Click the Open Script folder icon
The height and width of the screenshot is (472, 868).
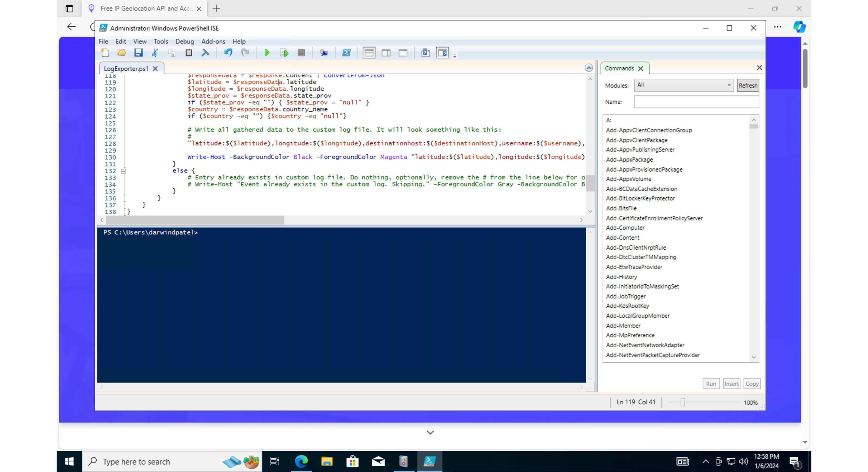coord(122,53)
